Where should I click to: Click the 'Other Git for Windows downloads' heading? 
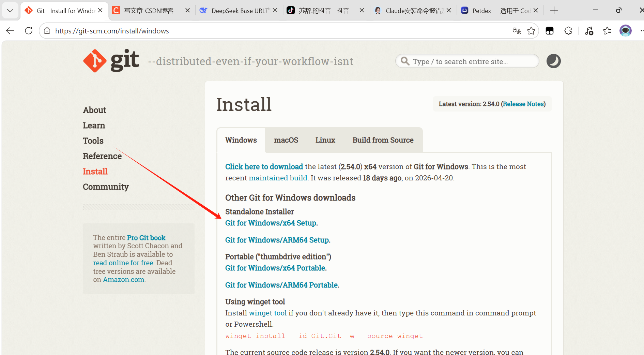click(290, 198)
